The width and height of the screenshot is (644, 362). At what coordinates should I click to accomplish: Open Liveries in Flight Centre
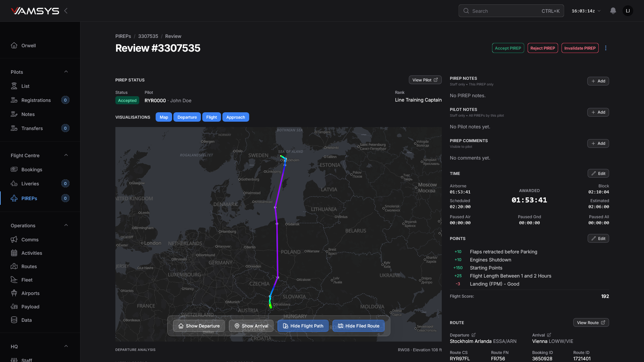click(x=30, y=184)
